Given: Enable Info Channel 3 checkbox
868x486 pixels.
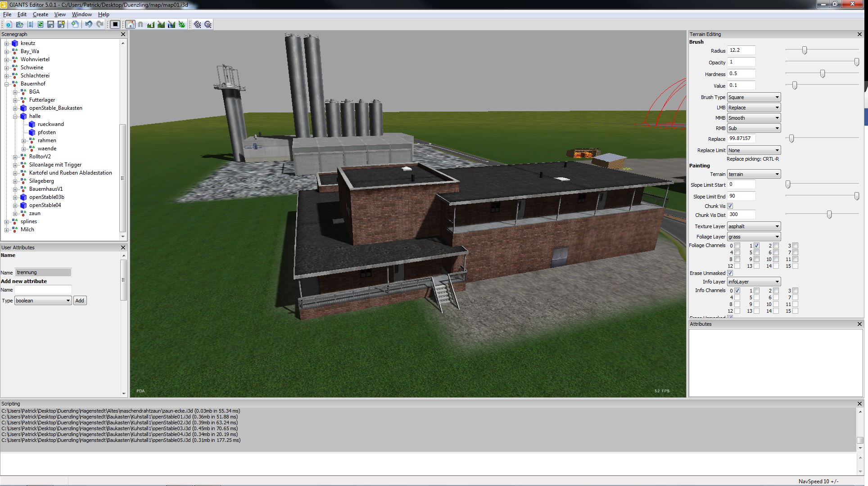Looking at the screenshot, I should tap(795, 291).
